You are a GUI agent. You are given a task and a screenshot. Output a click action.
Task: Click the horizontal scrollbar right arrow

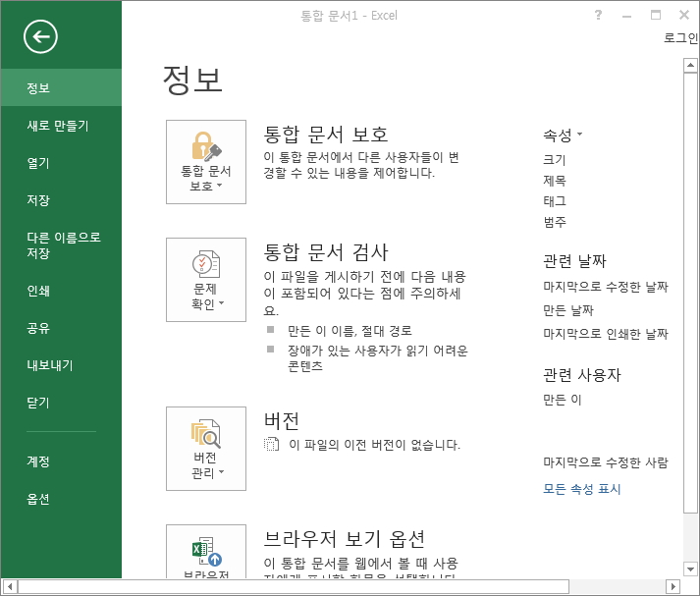click(x=673, y=586)
